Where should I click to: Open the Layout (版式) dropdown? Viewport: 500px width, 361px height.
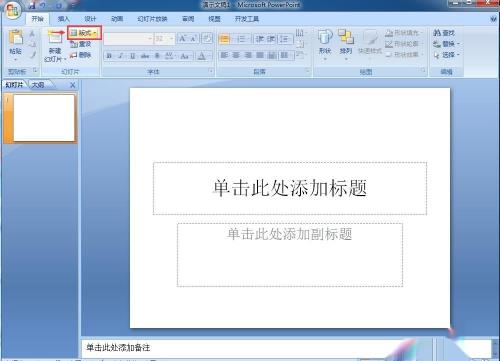[84, 33]
